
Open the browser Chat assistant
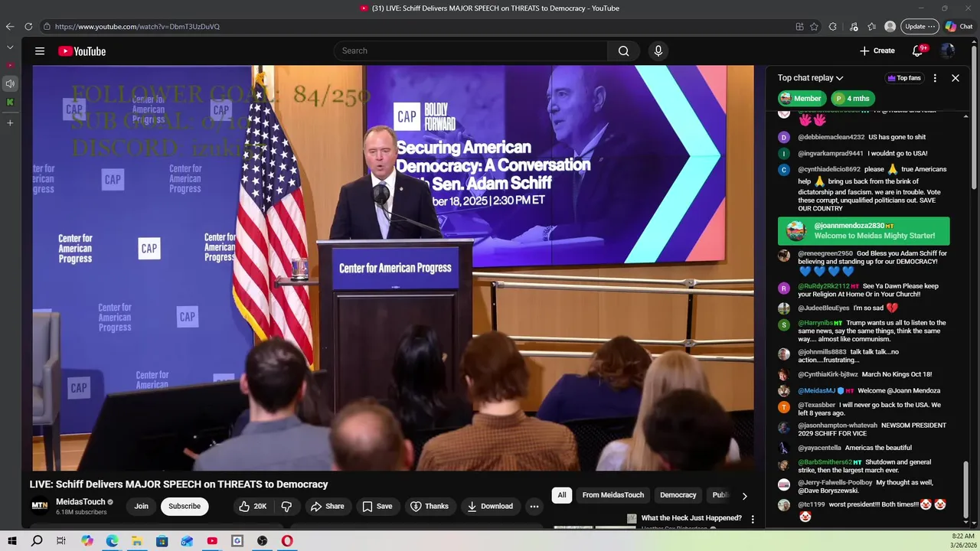(x=959, y=27)
